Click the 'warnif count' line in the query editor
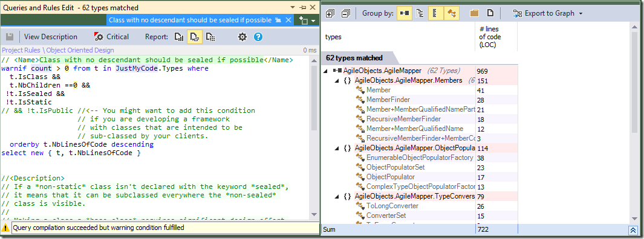 coord(105,68)
